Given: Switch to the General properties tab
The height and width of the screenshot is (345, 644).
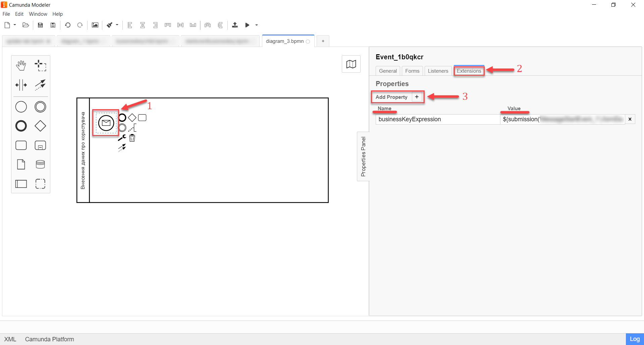Looking at the screenshot, I should [x=388, y=71].
